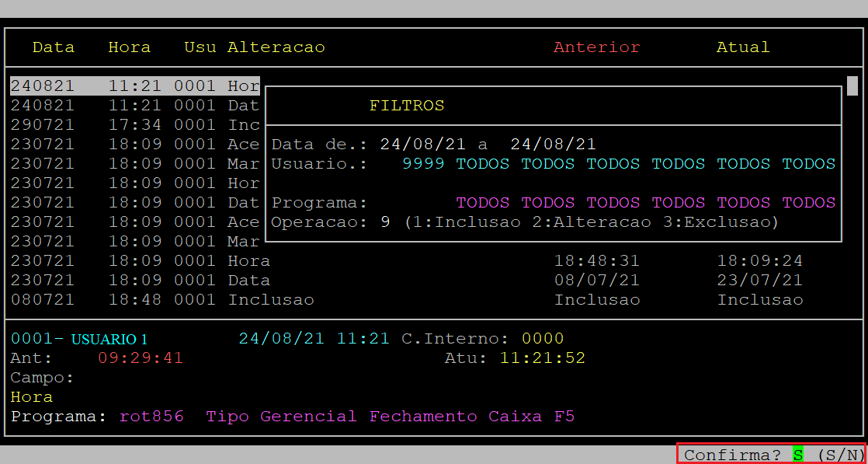Click the Confirma S input field

[x=798, y=455]
